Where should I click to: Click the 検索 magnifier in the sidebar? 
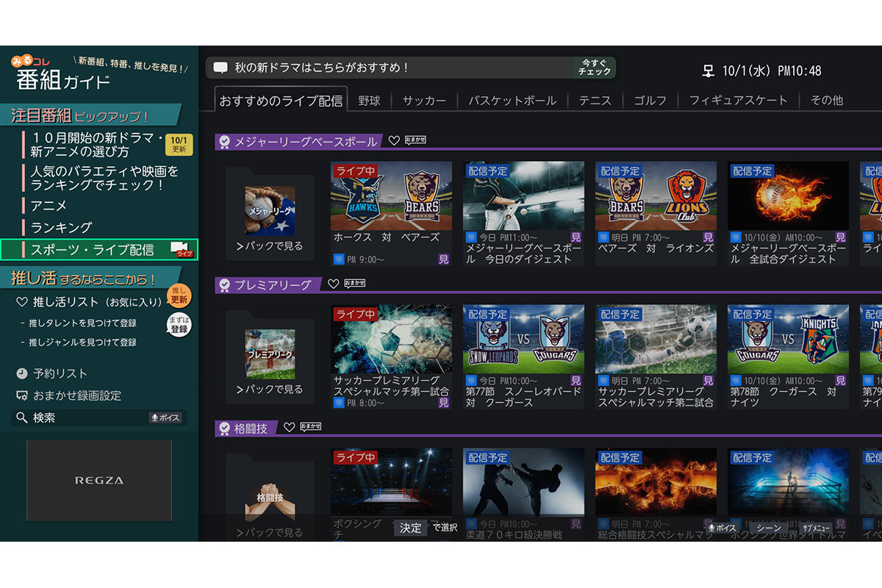[22, 417]
